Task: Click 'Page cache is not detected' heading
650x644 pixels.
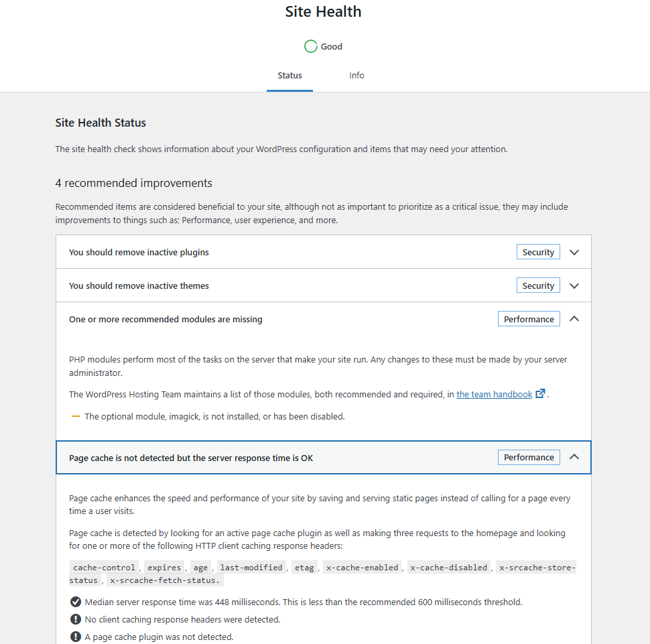Action: coord(191,458)
